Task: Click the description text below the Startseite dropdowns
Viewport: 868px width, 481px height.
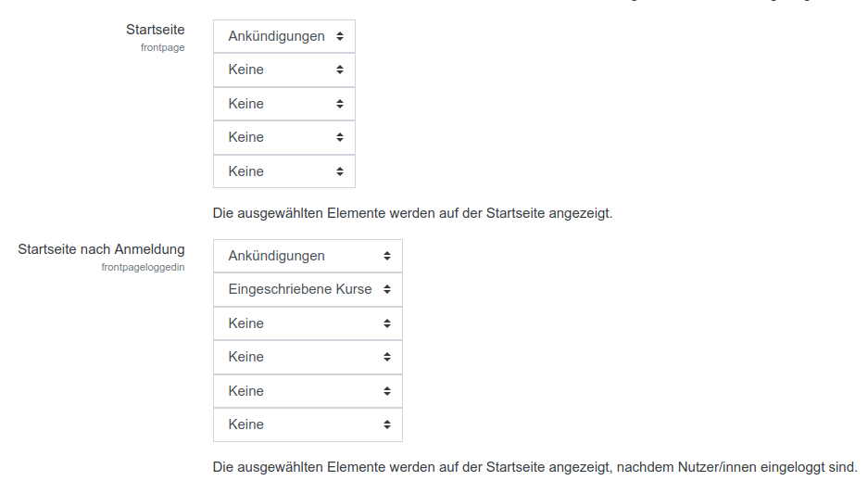Action: coord(412,213)
